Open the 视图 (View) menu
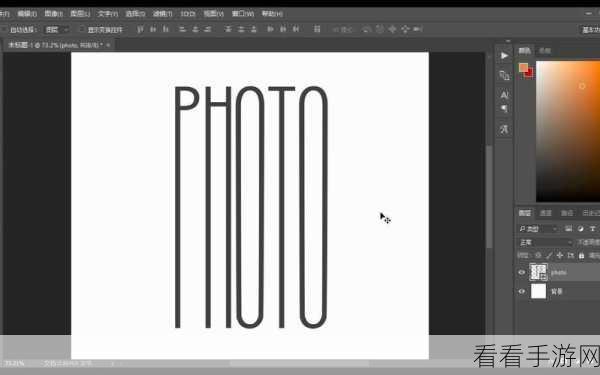 (x=213, y=14)
